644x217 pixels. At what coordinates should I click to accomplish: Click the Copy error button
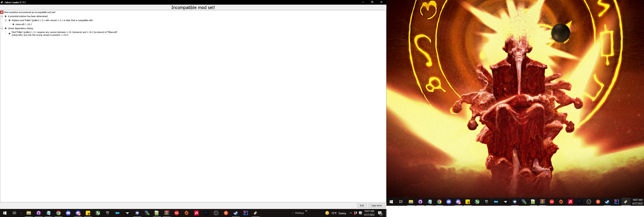pyautogui.click(x=376, y=206)
